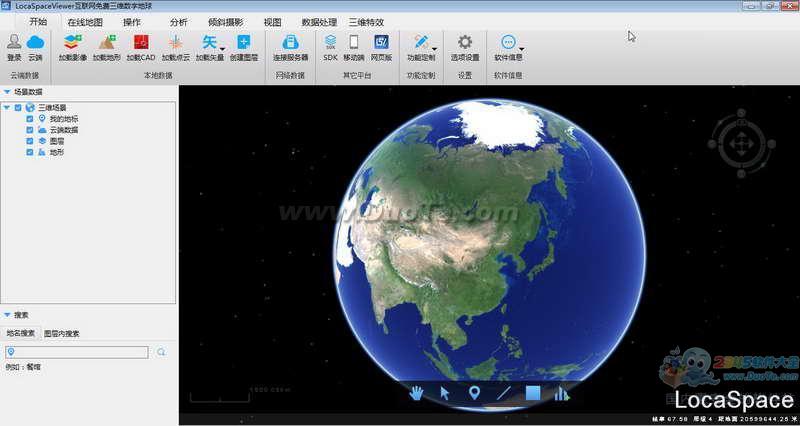Open the 操作 ribbon tab
Viewport: 800px width, 426px height.
pyautogui.click(x=132, y=22)
